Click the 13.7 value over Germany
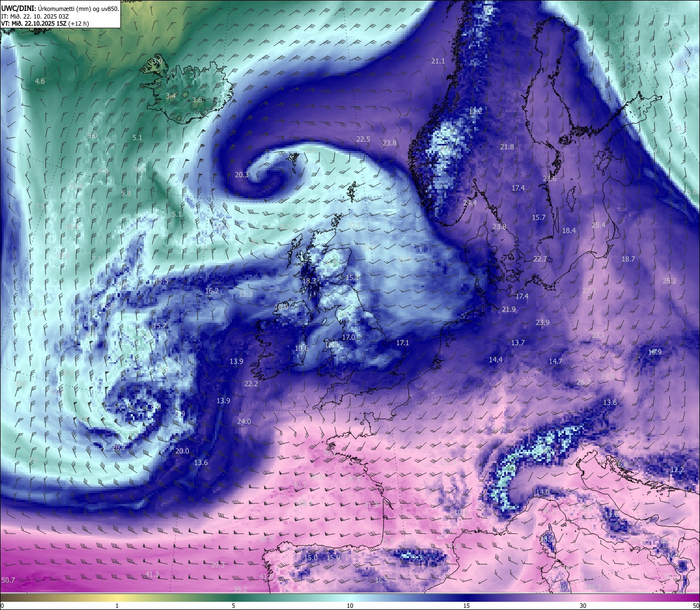 [x=518, y=342]
